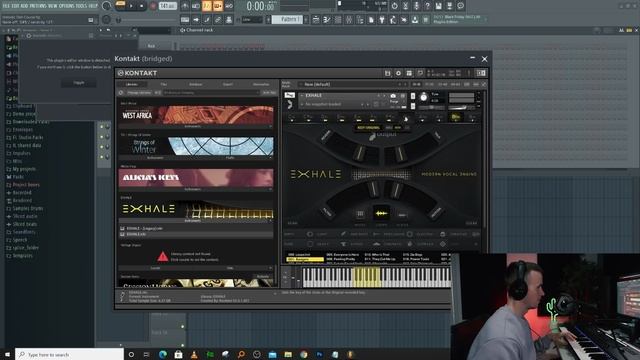Open the Multi Rack New (default) dropdown
Viewport: 640px width, 360px height.
(x=353, y=84)
